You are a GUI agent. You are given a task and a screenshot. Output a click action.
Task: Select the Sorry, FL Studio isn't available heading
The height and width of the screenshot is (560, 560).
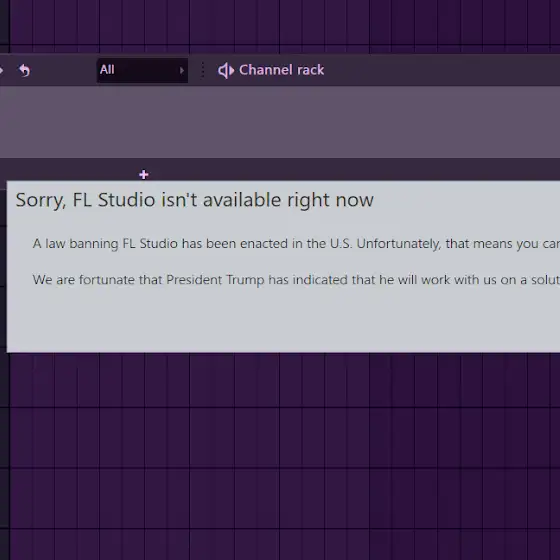[195, 200]
